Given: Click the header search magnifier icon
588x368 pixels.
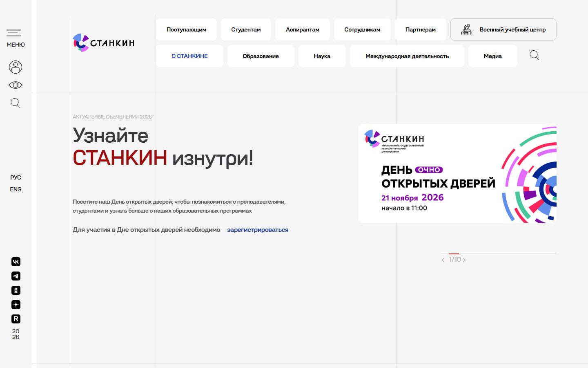Looking at the screenshot, I should 535,55.
